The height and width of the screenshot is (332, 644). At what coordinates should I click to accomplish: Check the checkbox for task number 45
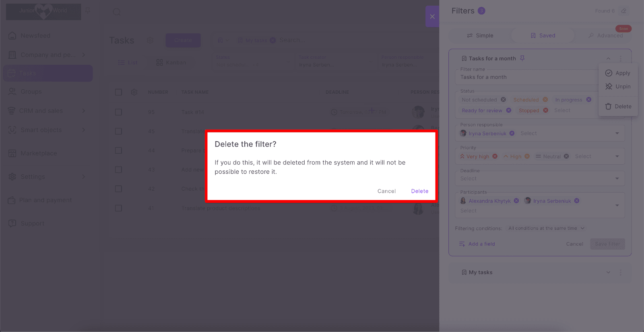[x=118, y=131]
